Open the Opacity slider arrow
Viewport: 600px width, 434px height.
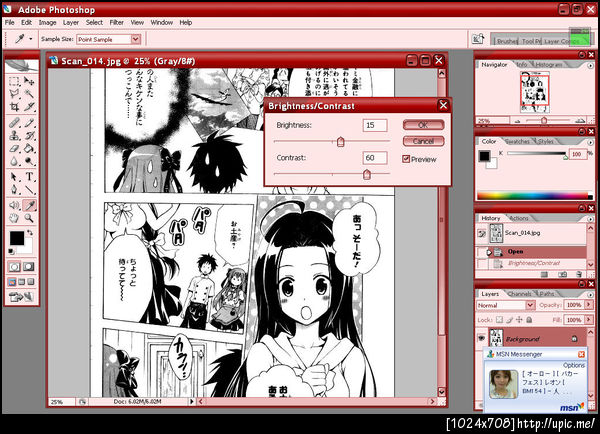pos(589,305)
